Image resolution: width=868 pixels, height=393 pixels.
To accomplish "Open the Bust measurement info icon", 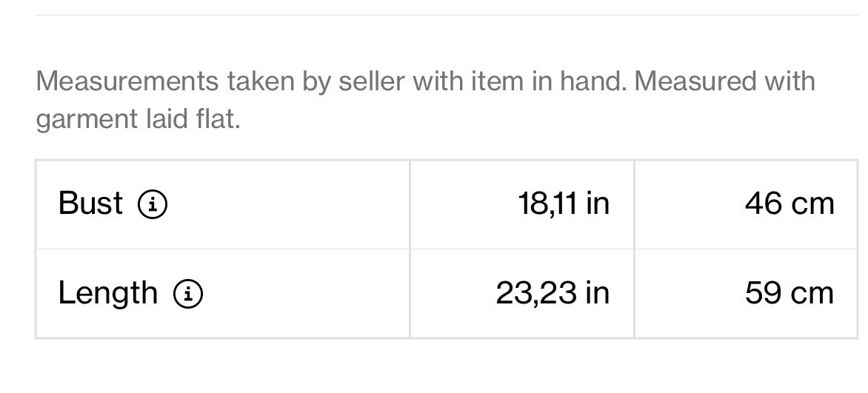I will (x=153, y=204).
